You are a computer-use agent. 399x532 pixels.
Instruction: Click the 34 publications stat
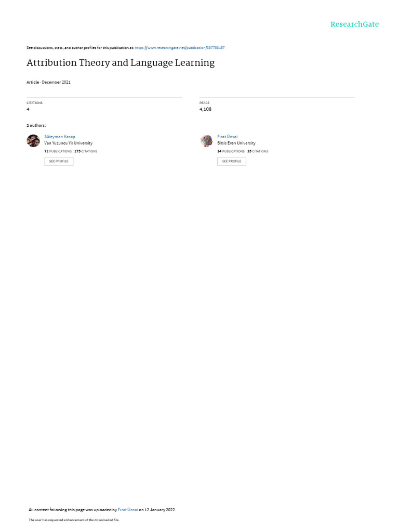point(231,151)
